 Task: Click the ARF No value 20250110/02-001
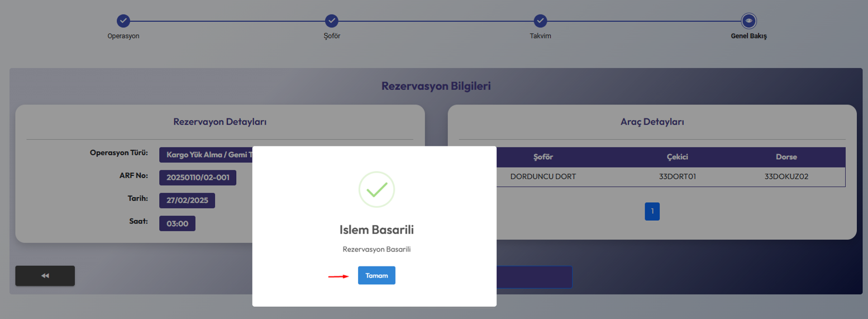pyautogui.click(x=198, y=178)
